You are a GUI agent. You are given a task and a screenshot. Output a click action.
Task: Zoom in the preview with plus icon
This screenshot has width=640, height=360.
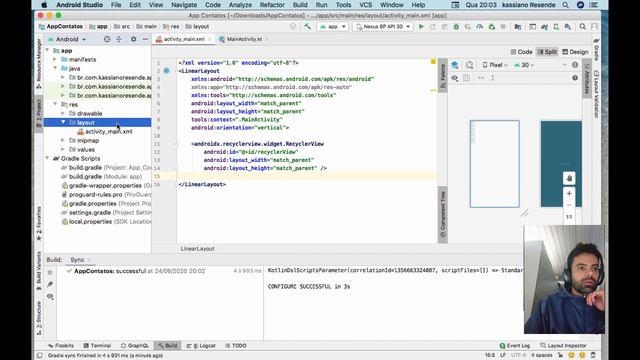(x=569, y=193)
